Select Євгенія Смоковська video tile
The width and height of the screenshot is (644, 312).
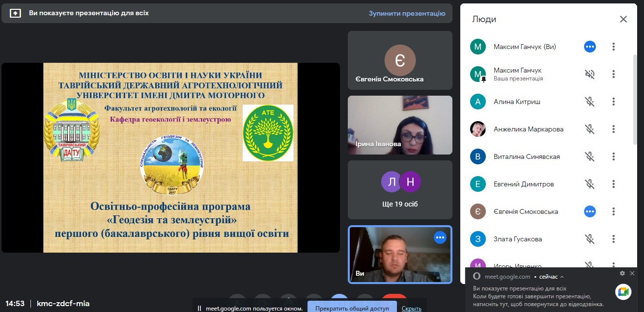click(400, 60)
